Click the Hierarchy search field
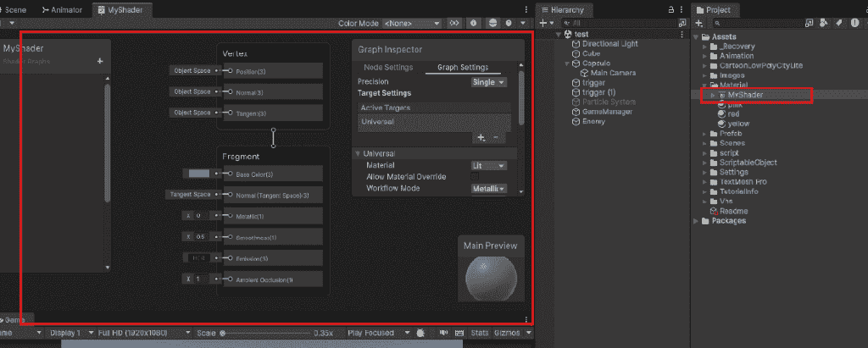 pyautogui.click(x=620, y=23)
